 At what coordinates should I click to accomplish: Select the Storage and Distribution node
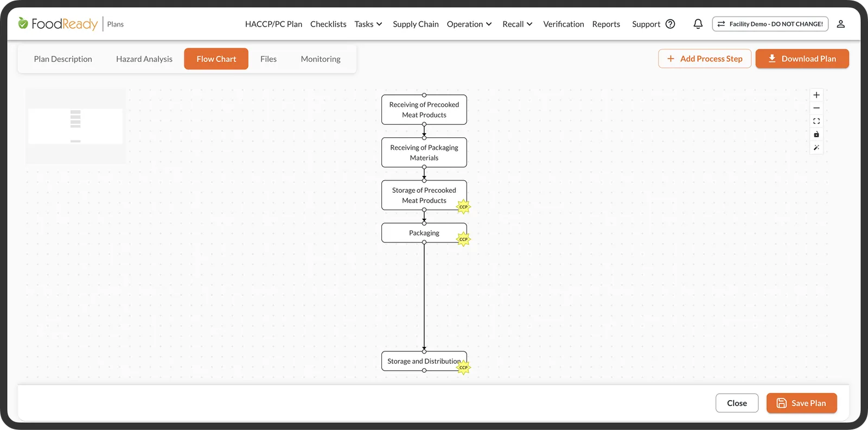(424, 361)
